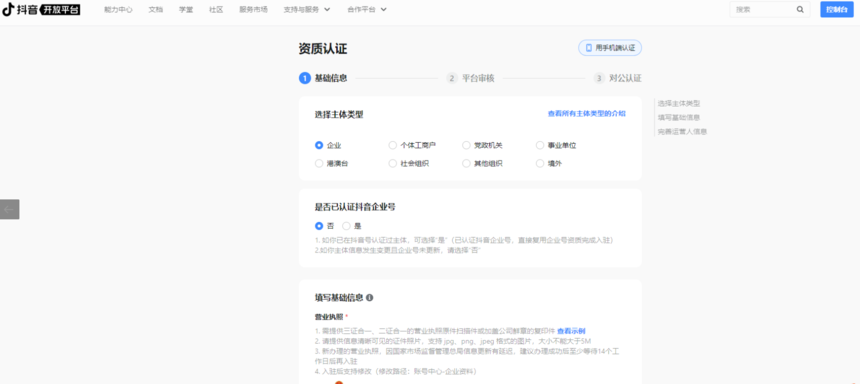Open the 服务市场 nav item
The width and height of the screenshot is (860, 384).
pyautogui.click(x=253, y=9)
